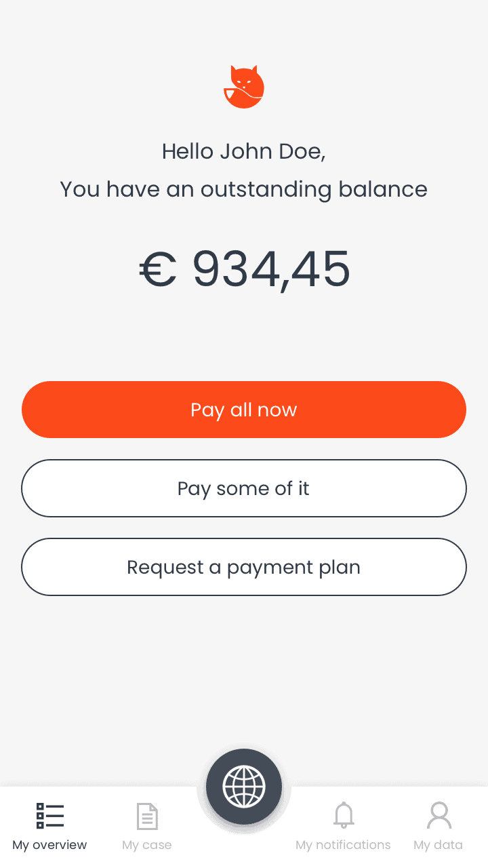Click the euro currency symbol
This screenshot has width=488, height=868.
tap(158, 269)
